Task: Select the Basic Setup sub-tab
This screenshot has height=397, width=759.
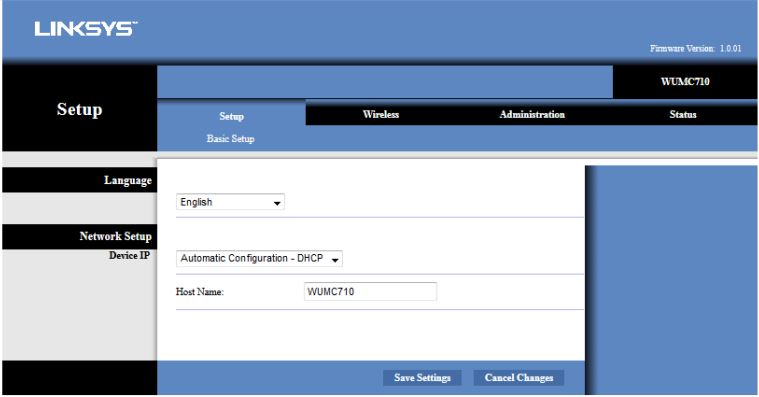Action: click(x=230, y=138)
